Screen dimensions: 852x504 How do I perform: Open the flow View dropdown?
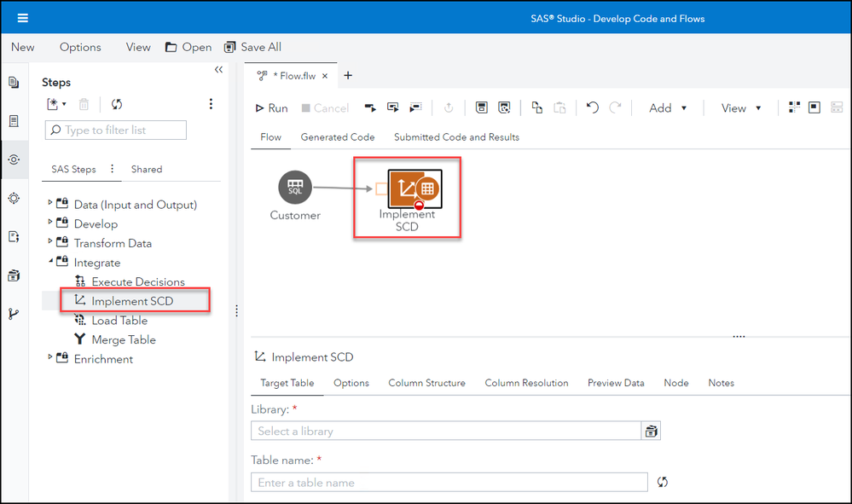pyautogui.click(x=741, y=108)
